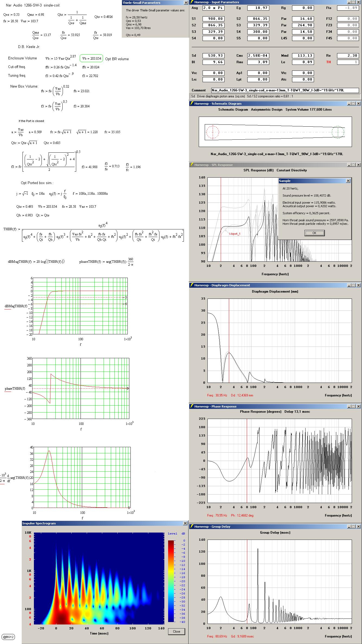
Task: Click the Hornresp icon in Schematic Diagram title bar
Action: tap(191, 103)
